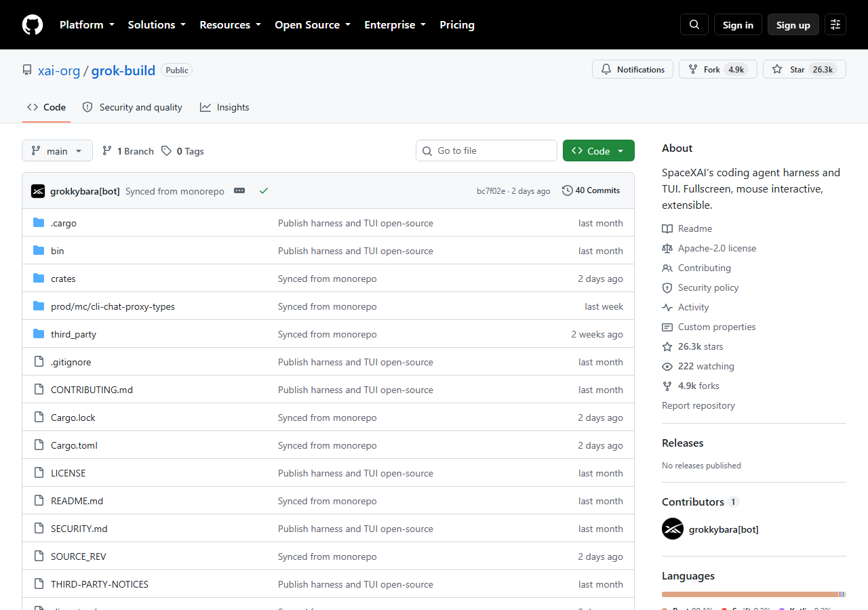Open the Pricing page
This screenshot has height=610, width=868.
coord(457,24)
